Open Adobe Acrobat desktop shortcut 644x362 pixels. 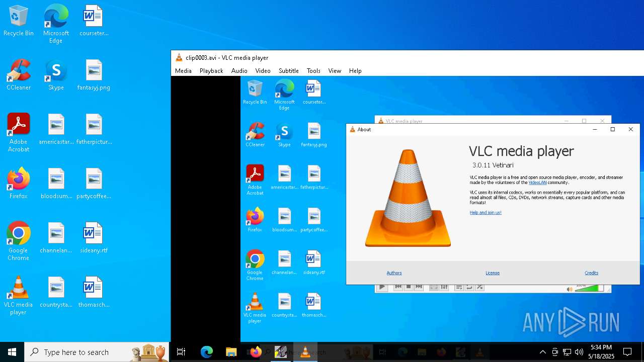[19, 133]
